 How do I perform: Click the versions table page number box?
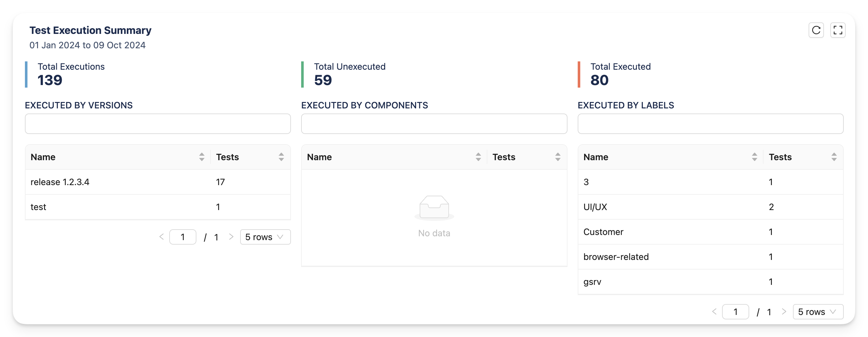click(183, 237)
